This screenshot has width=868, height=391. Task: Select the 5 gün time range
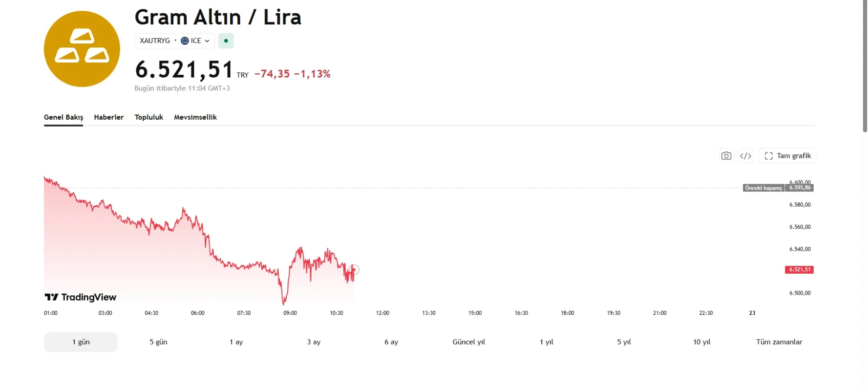pos(158,342)
